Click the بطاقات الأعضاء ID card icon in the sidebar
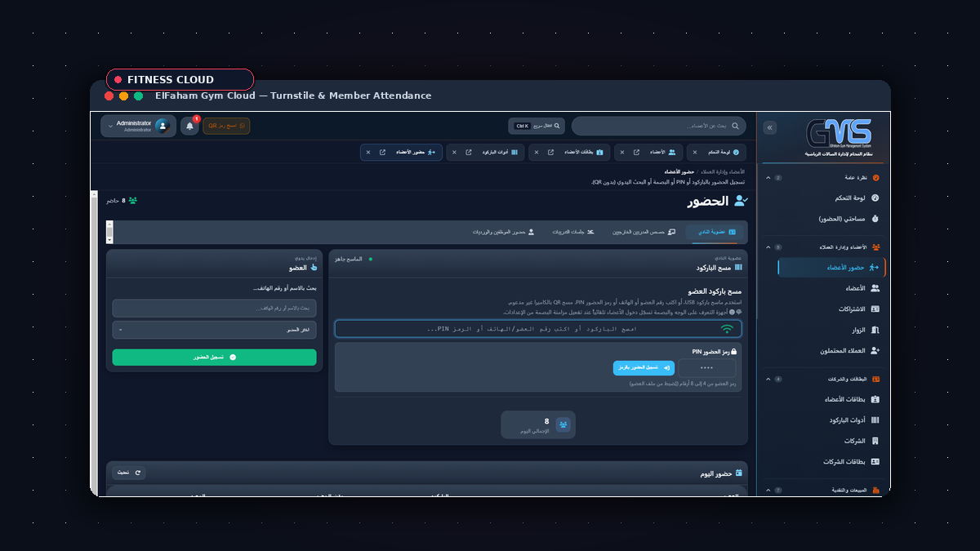This screenshot has height=551, width=980. pyautogui.click(x=875, y=399)
